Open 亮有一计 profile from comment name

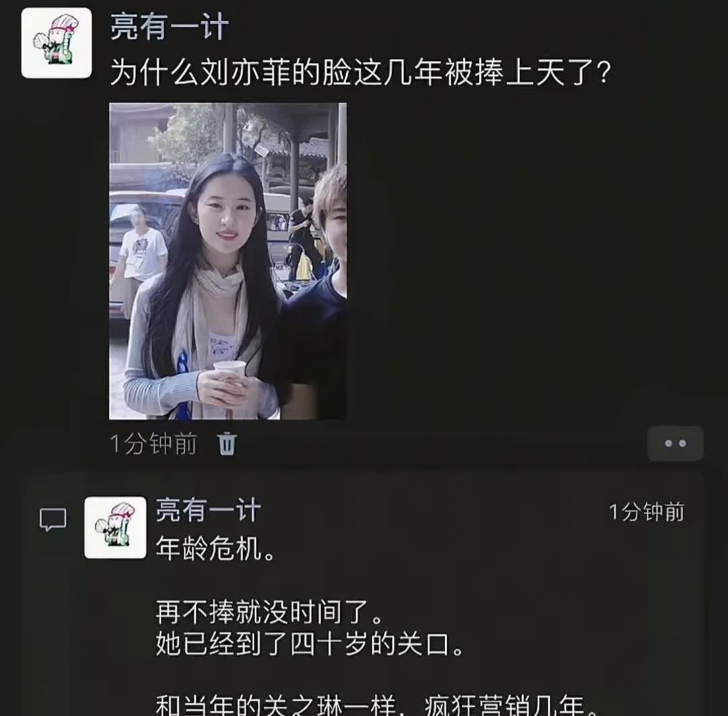(208, 510)
